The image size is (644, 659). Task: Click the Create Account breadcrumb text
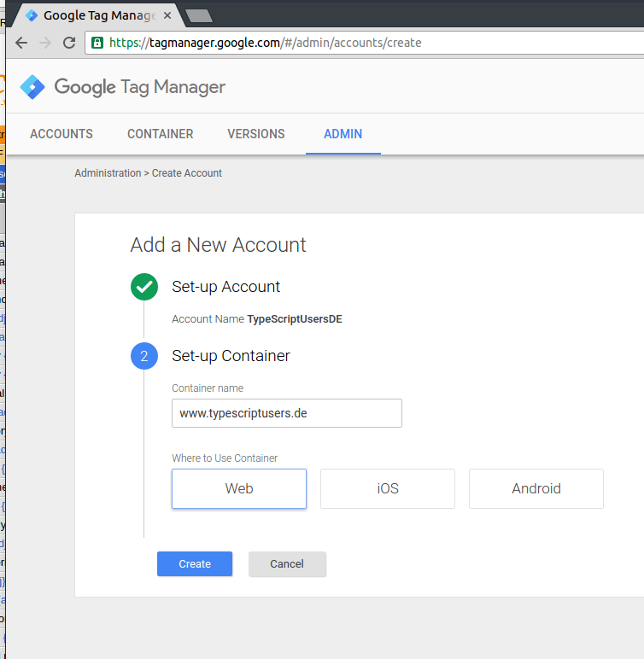pyautogui.click(x=187, y=173)
